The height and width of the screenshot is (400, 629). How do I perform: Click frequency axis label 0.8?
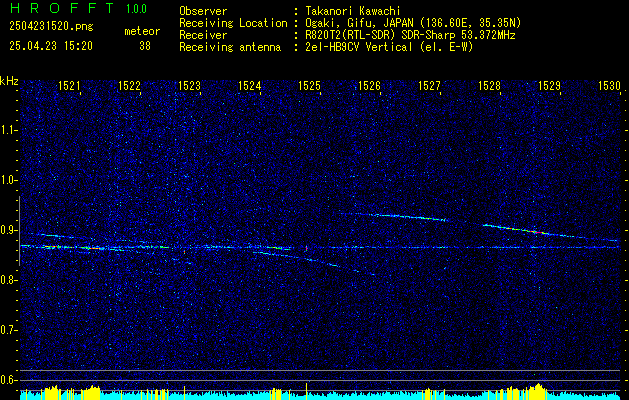click(x=8, y=280)
